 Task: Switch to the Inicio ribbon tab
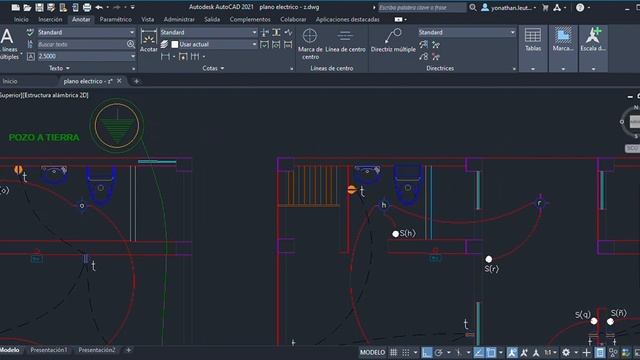pyautogui.click(x=21, y=19)
